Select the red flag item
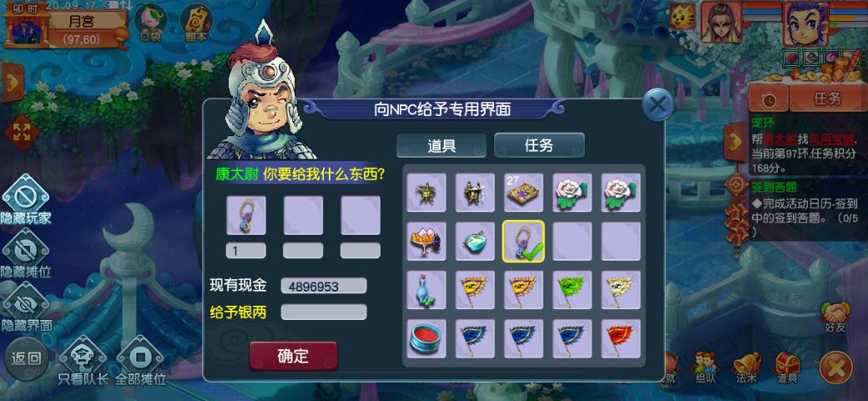The width and height of the screenshot is (868, 401). [621, 338]
